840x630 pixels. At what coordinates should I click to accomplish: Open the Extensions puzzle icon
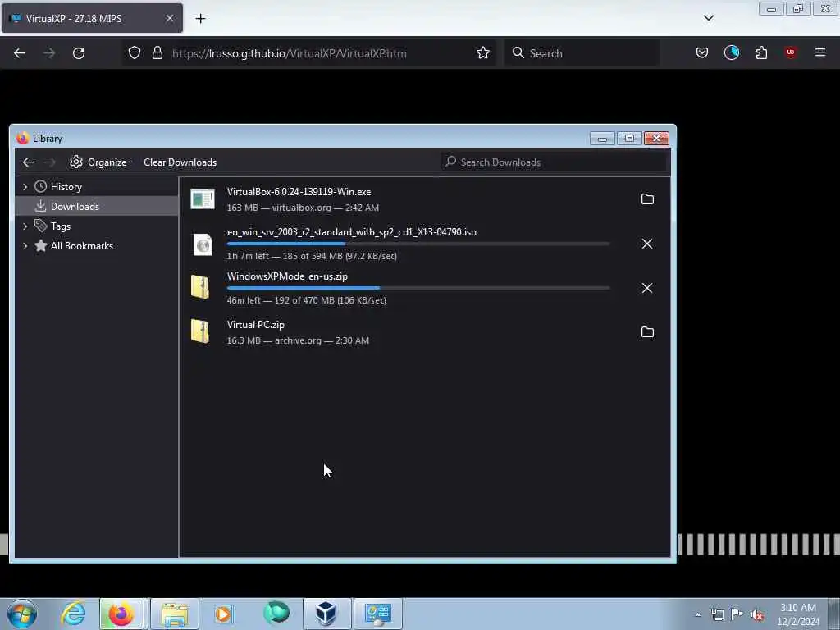click(x=761, y=52)
